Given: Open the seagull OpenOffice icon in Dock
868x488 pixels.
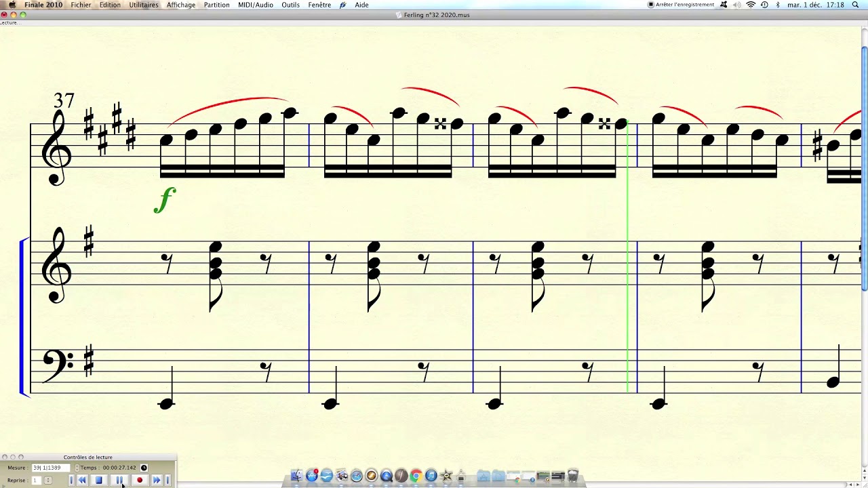Looking at the screenshot, I should (x=327, y=476).
